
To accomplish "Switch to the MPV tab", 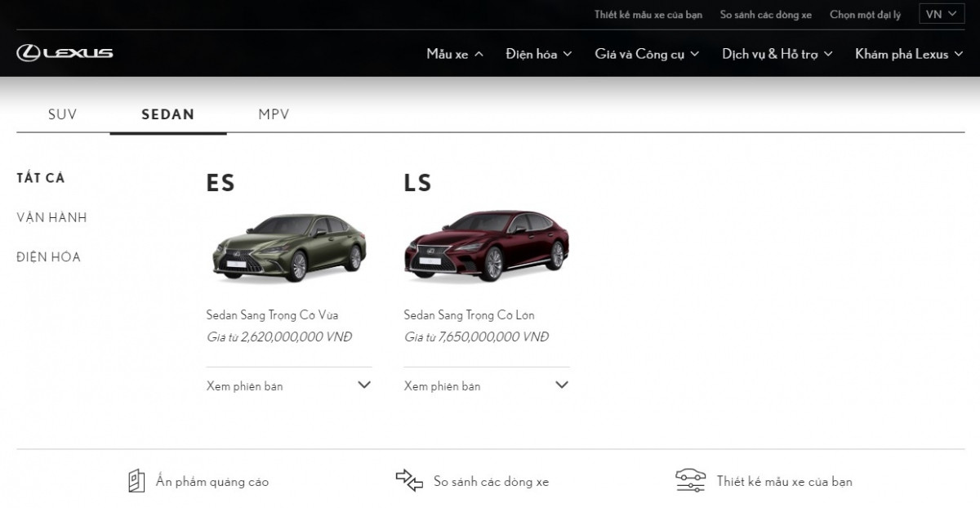I will click(x=273, y=114).
